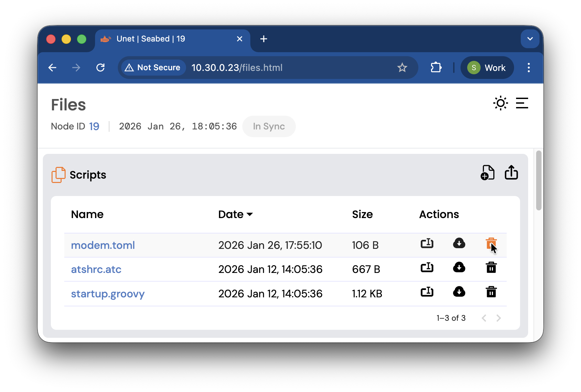Switch to the Unet Seabed tab
The image size is (581, 392).
click(x=167, y=39)
